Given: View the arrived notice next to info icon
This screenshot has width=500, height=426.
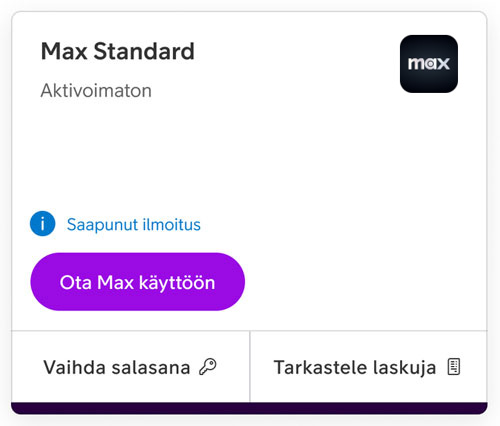Looking at the screenshot, I should pos(134,224).
